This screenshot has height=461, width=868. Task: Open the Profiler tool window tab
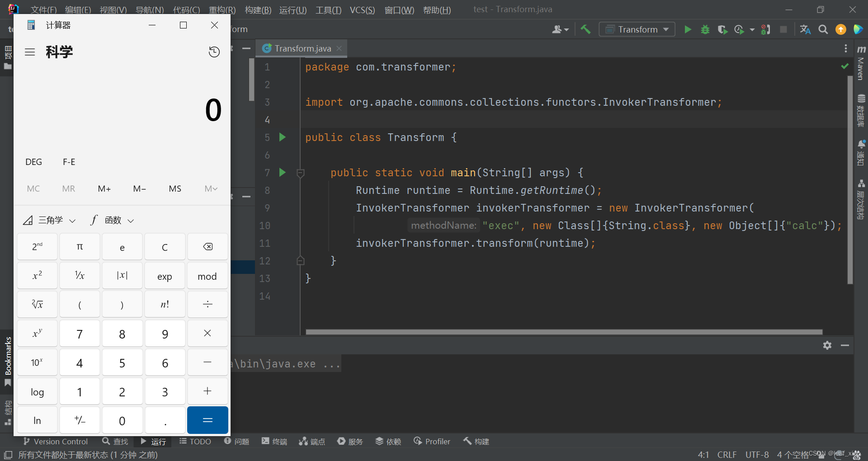[x=432, y=441]
